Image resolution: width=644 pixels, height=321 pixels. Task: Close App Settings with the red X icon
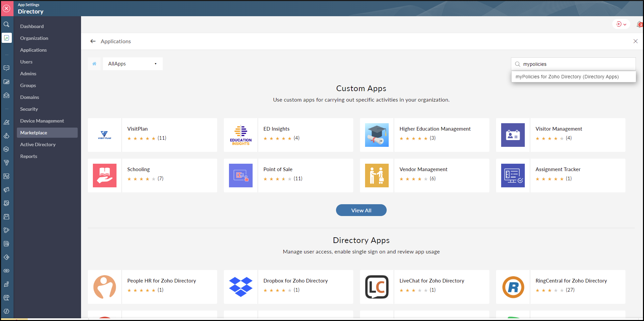(7, 8)
